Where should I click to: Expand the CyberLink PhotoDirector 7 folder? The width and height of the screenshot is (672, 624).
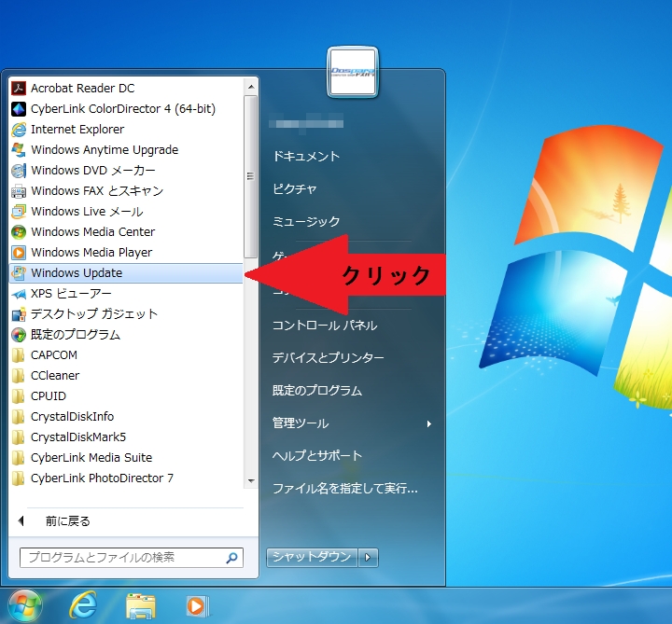click(19, 478)
